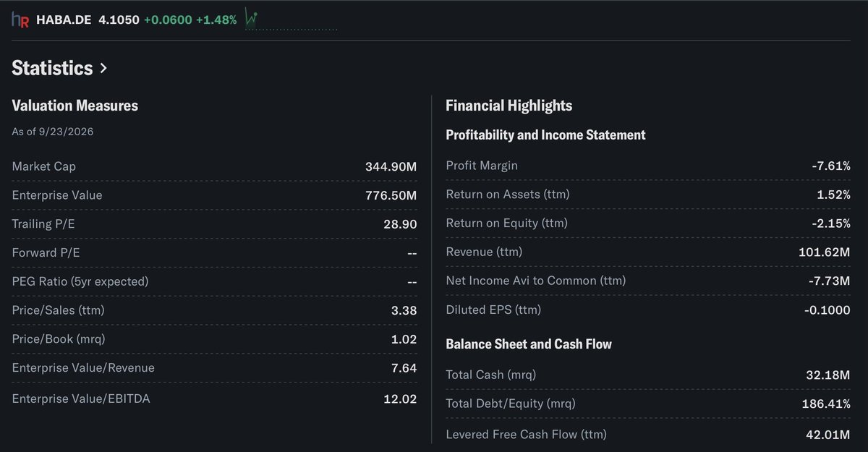Select the Total Cash value 32.18M
The image size is (868, 452).
[828, 375]
